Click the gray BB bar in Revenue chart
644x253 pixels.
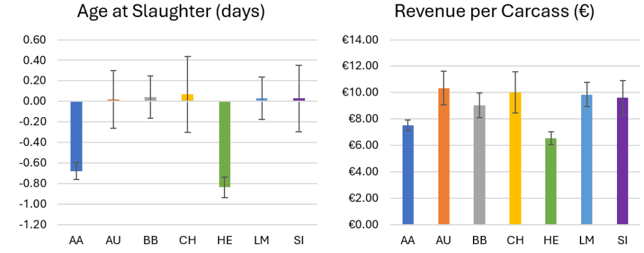[x=479, y=165]
